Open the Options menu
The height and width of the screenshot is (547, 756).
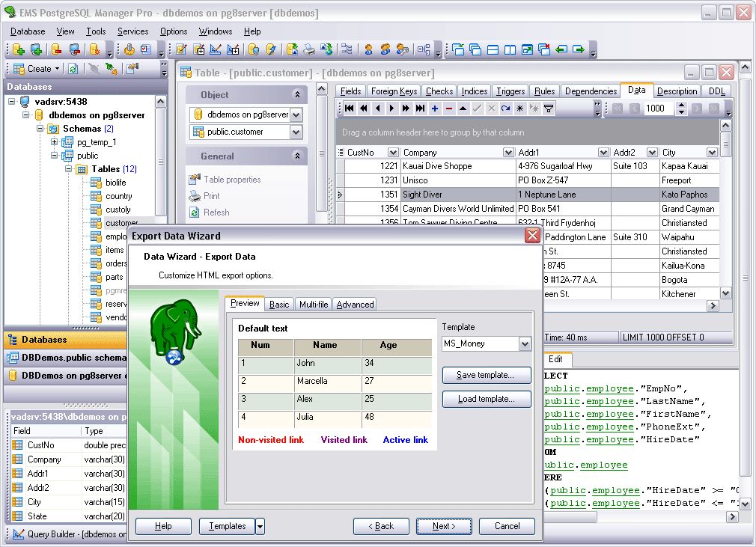coord(173,31)
